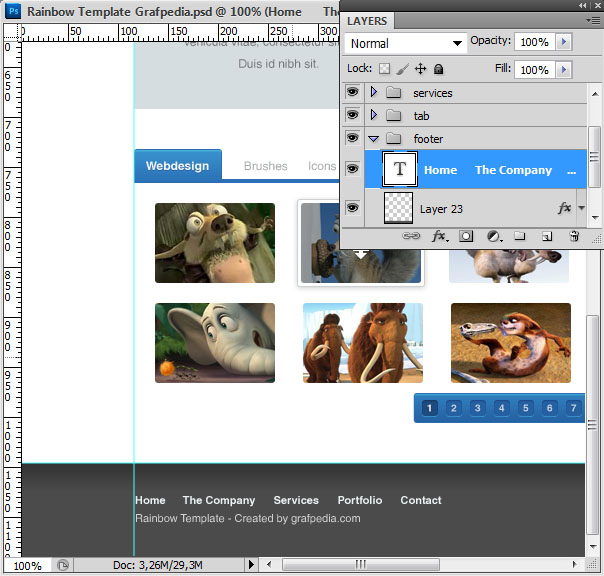
Task: Click the horizontal scrollbar thumb
Action: 361,565
